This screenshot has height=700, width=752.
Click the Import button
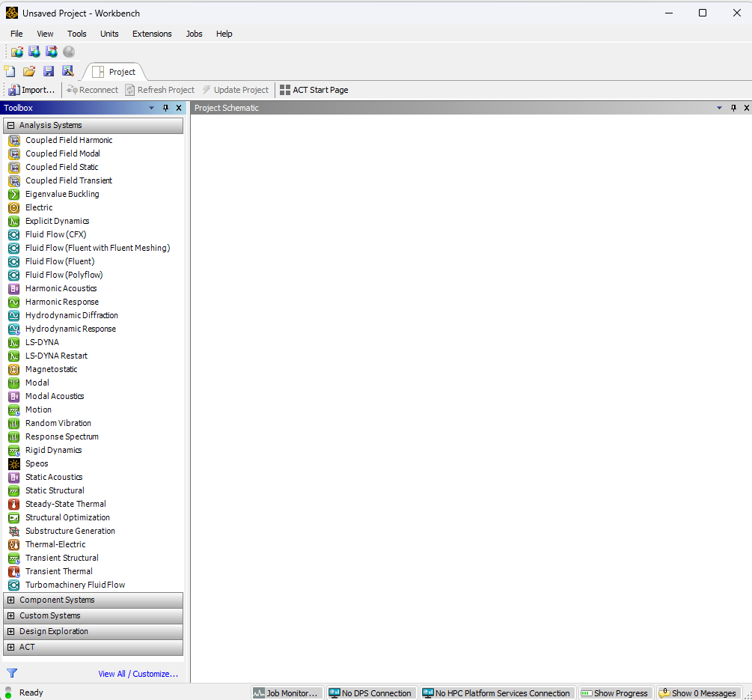31,90
